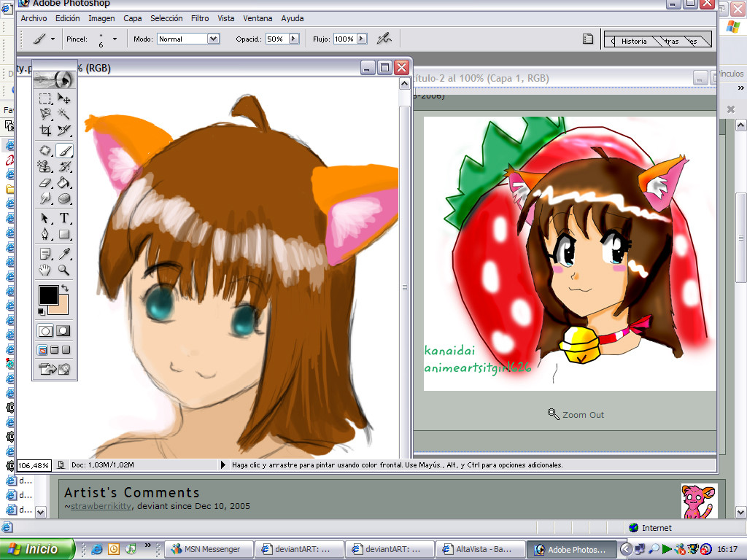Screen dimensions: 747x560
Task: Reset to default black and white colors
Action: click(42, 312)
